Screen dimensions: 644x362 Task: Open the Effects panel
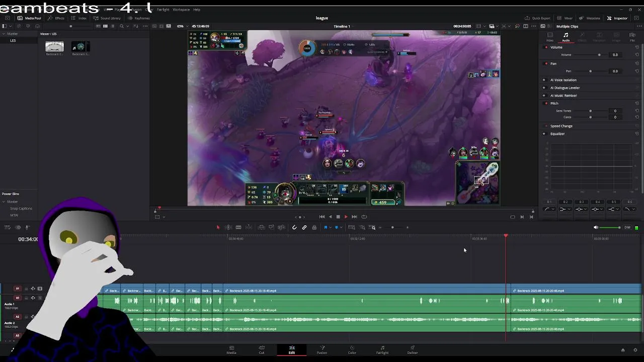[56, 18]
